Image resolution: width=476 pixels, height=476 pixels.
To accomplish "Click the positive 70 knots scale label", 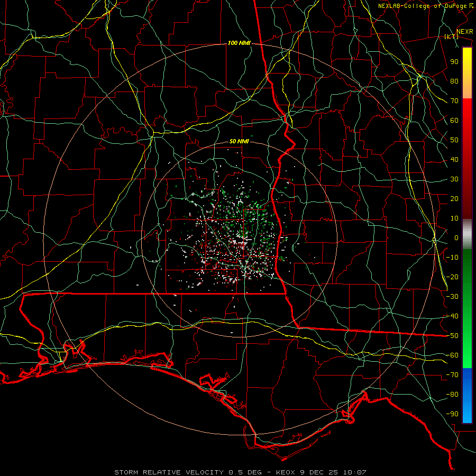I will point(454,101).
